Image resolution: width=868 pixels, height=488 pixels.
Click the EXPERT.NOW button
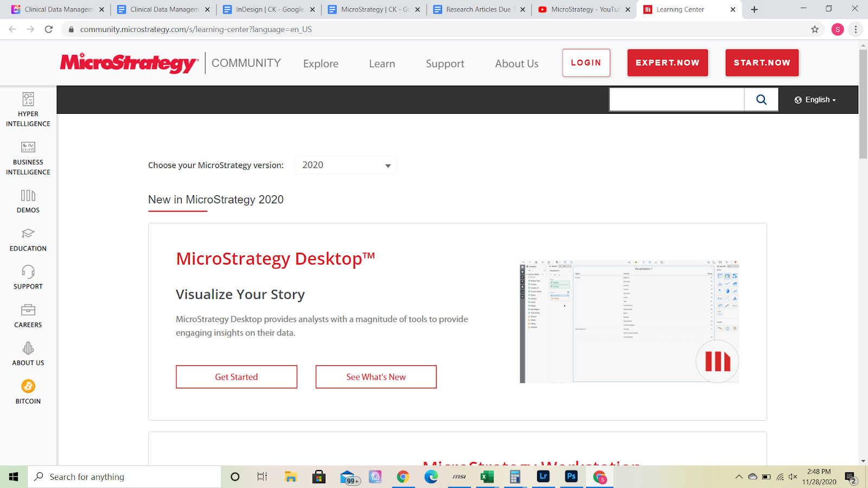[667, 63]
